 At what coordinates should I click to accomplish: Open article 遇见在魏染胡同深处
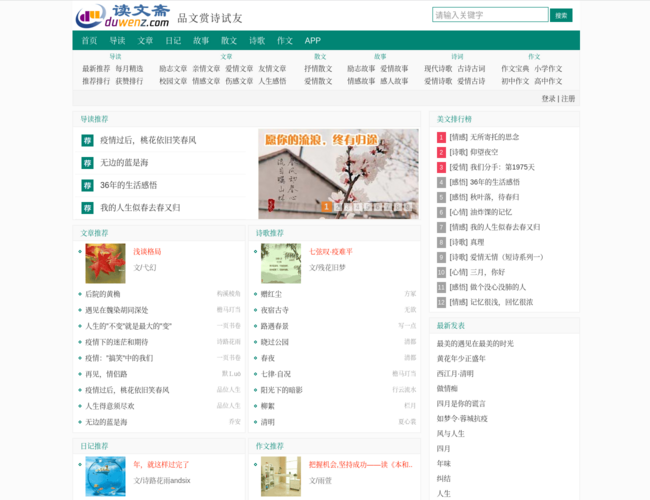point(116,310)
